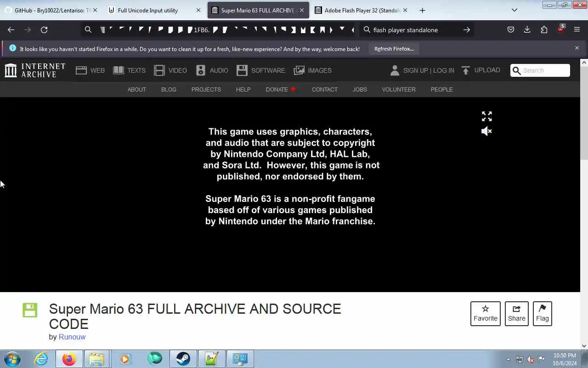Click the UPLOAD link
The height and width of the screenshot is (368, 588).
[487, 70]
